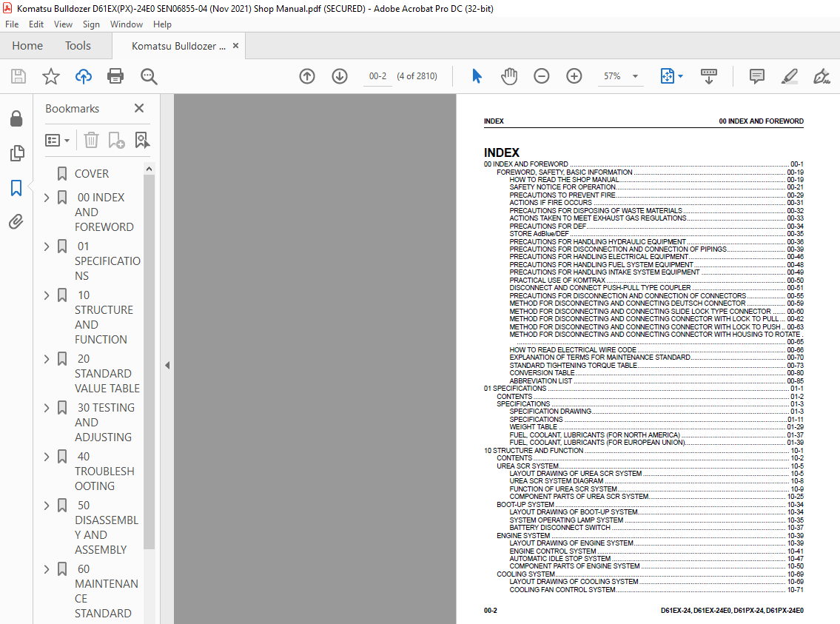Open the zoom percentage dropdown

pyautogui.click(x=635, y=76)
